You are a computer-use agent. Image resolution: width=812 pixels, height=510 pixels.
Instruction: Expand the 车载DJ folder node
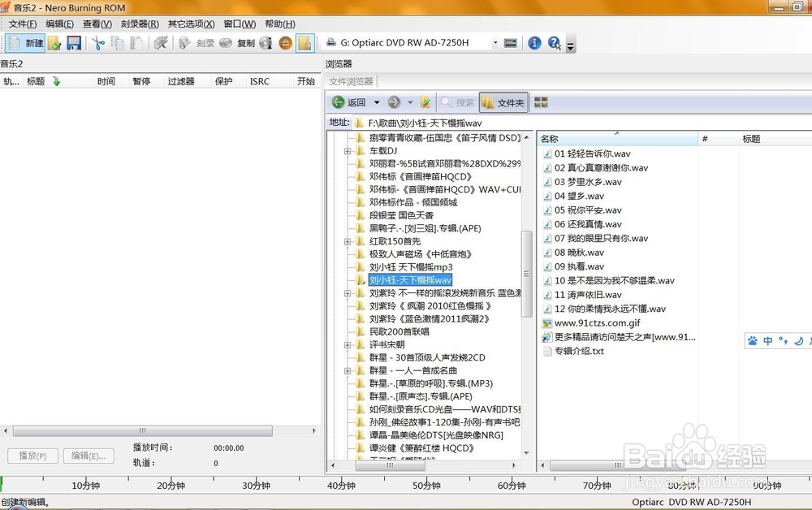348,151
